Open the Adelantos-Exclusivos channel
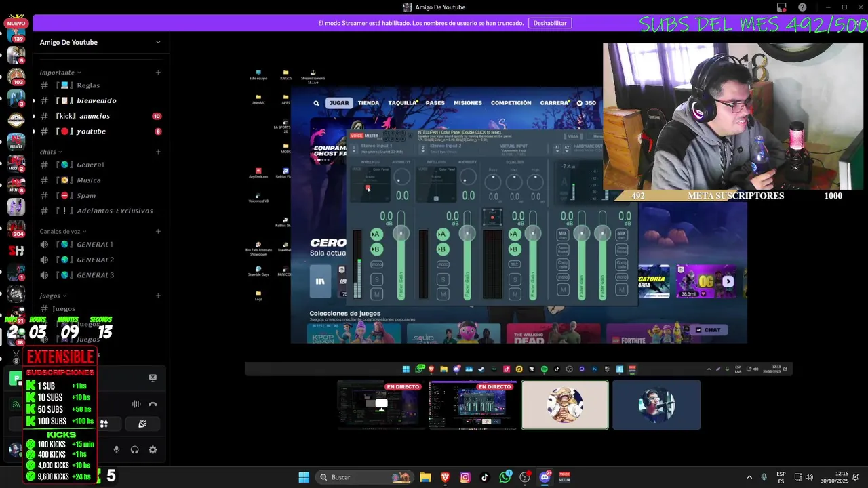 (x=100, y=211)
